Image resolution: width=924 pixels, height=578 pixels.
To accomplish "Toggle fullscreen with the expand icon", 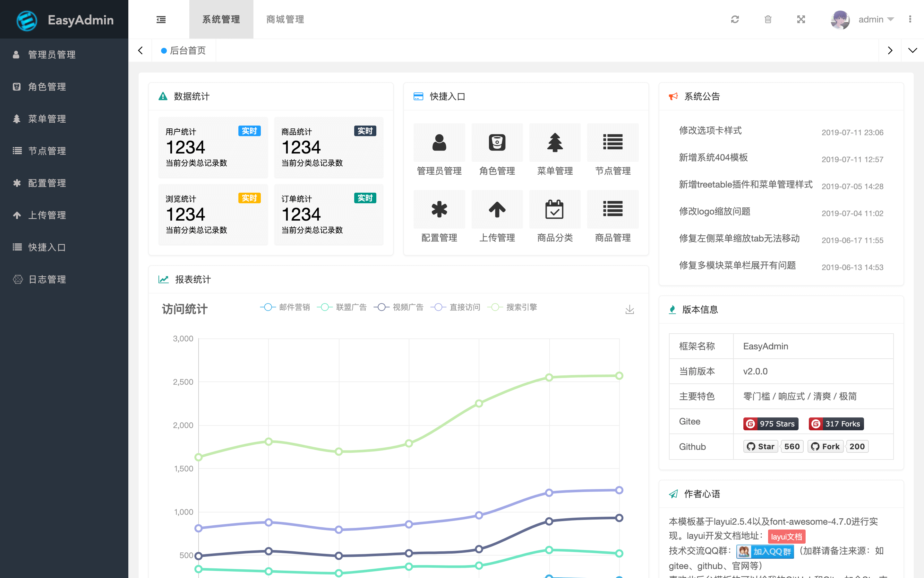I will [801, 19].
